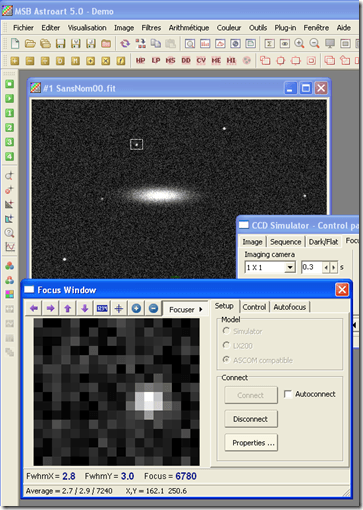
Task: Click the CV filter toolbar button
Action: 201,60
